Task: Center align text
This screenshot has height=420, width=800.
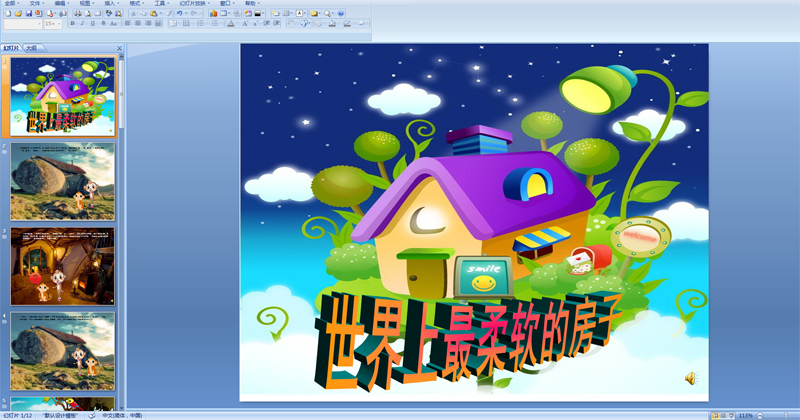Action: pos(138,23)
